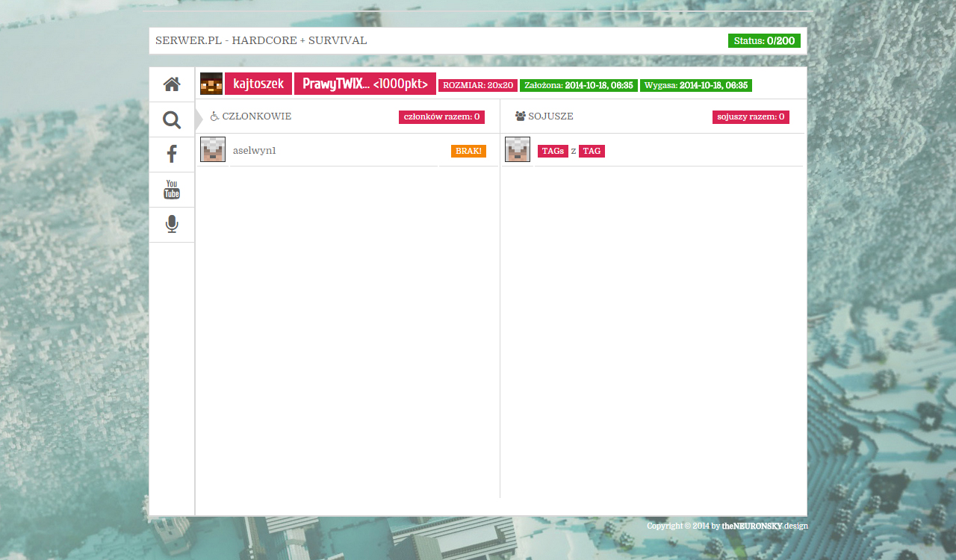This screenshot has height=560, width=956.
Task: Click aselwyn1 member avatar
Action: [x=213, y=149]
